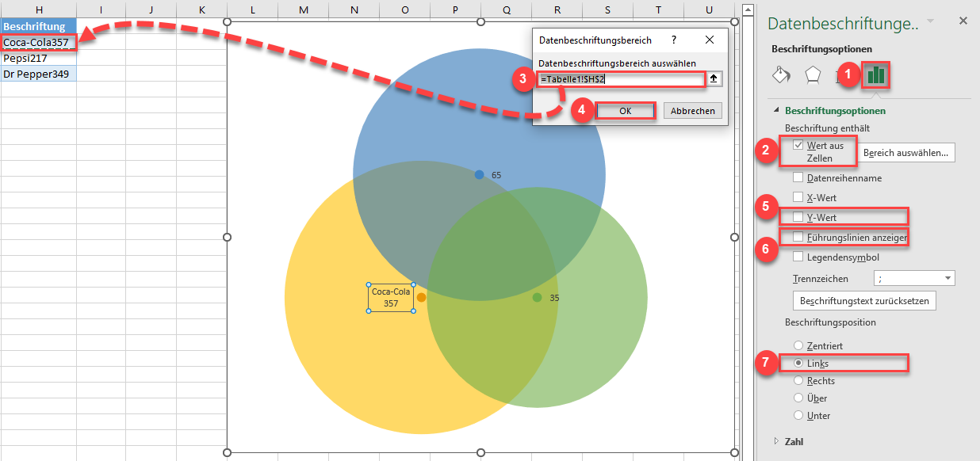
Task: Select the Dr Pepper349 cell
Action: [x=38, y=74]
